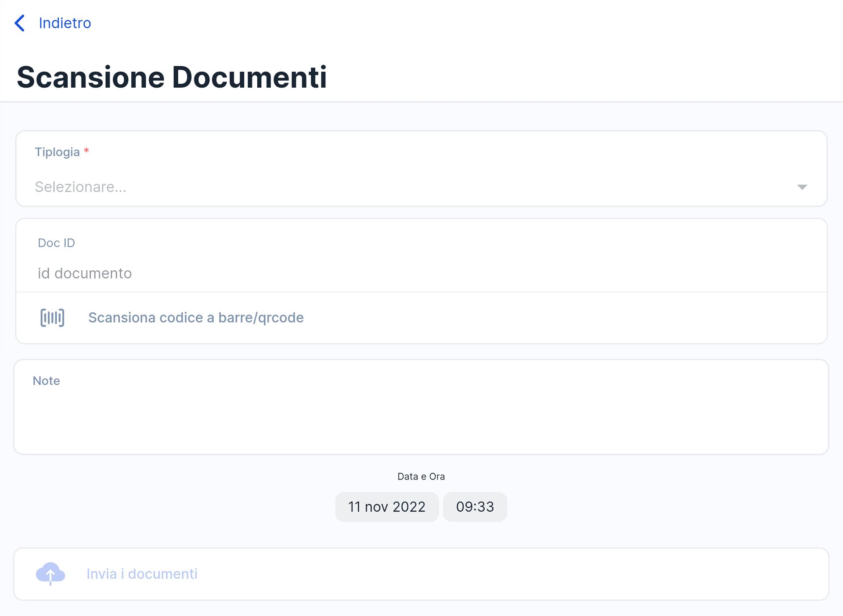
Task: Click the Scansione Documenti heading
Action: coord(172,77)
